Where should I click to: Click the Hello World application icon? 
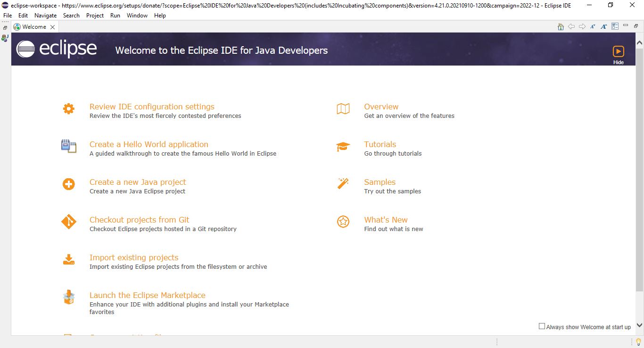click(x=69, y=146)
